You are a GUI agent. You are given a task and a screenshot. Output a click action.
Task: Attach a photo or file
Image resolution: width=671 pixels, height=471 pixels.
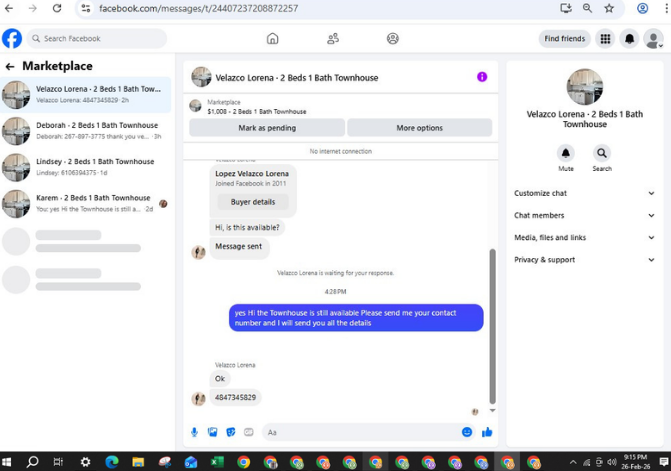[x=213, y=432]
